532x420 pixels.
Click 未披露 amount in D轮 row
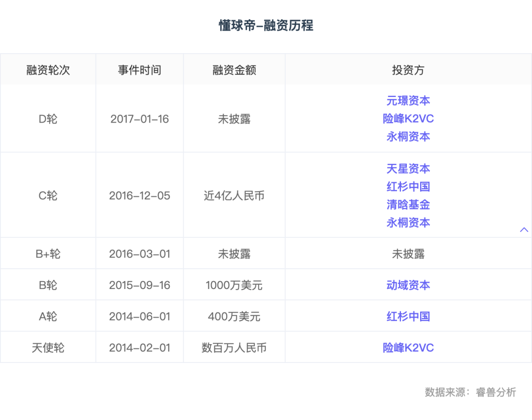click(234, 119)
